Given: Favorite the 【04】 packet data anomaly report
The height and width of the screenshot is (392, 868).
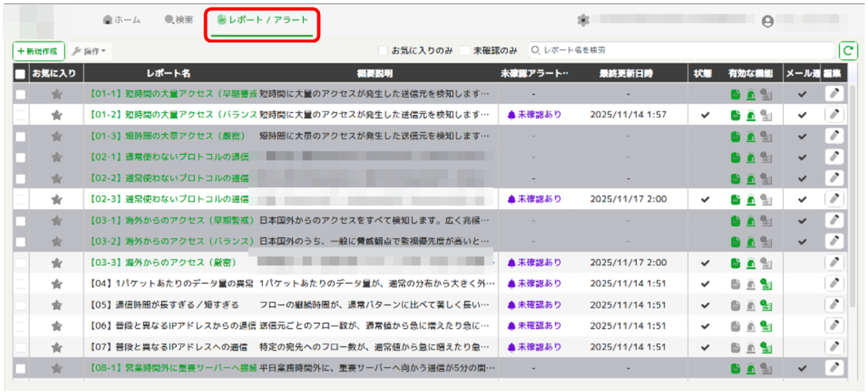Looking at the screenshot, I should [x=56, y=284].
